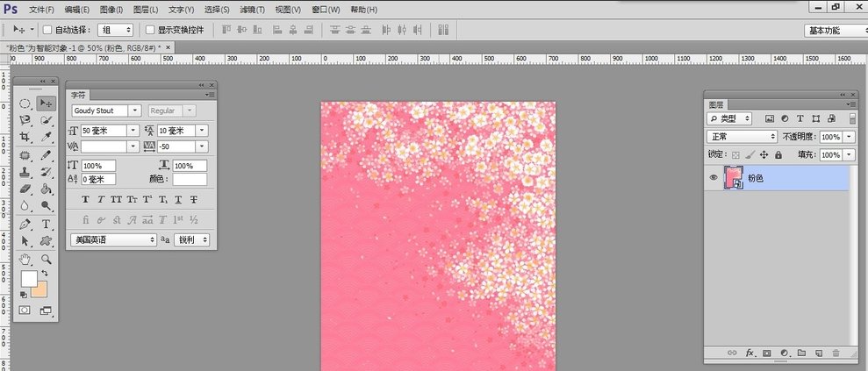Viewport: 868px width, 371px height.
Task: Select the Eraser tool
Action: point(25,189)
